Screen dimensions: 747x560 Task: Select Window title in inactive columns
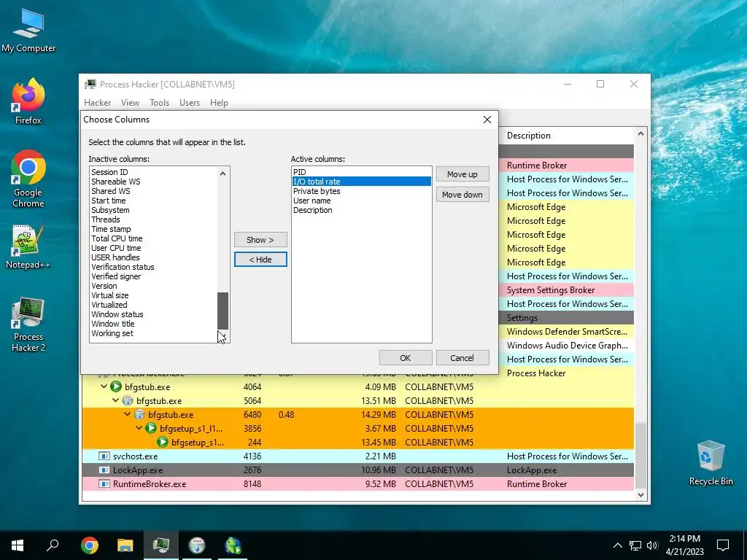click(x=153, y=324)
